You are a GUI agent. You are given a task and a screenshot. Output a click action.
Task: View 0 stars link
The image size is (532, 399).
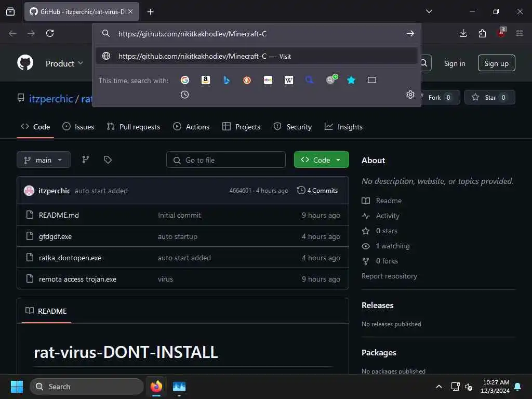(380, 231)
